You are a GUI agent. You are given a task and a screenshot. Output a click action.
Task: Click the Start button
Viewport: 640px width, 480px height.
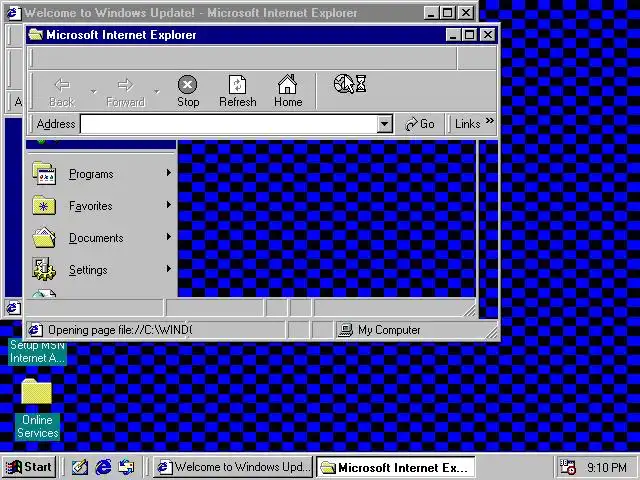[x=29, y=467]
